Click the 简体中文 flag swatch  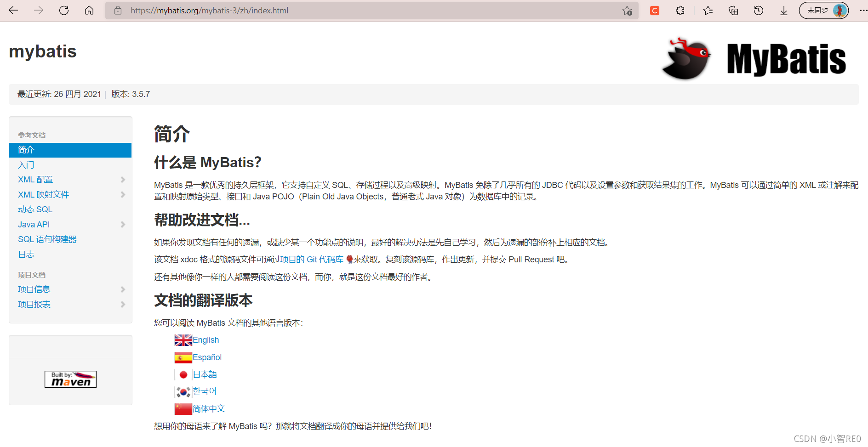coord(183,408)
